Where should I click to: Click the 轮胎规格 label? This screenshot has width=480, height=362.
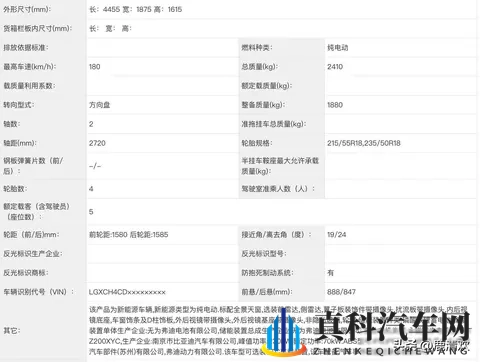click(257, 143)
